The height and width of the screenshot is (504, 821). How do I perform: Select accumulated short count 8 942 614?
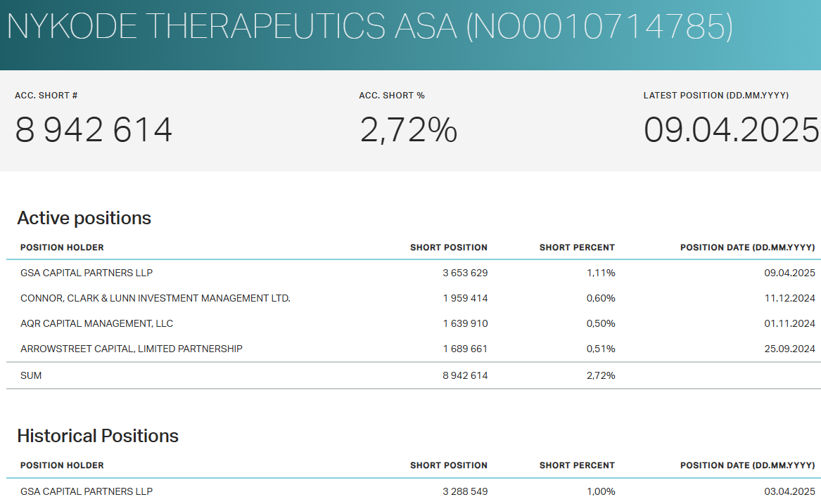click(x=94, y=130)
